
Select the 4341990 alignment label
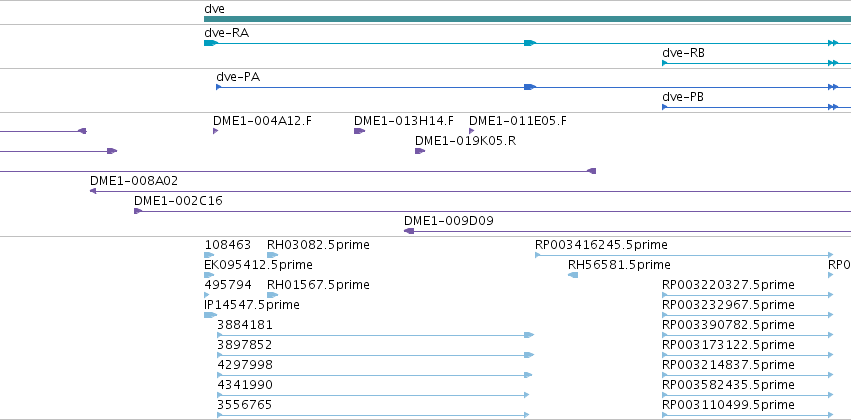245,385
